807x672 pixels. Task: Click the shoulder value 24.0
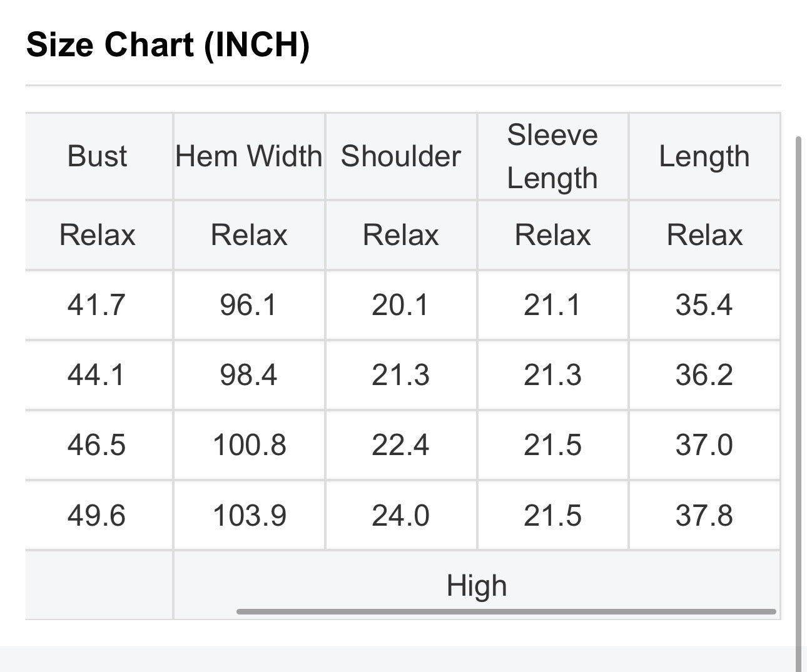(400, 516)
